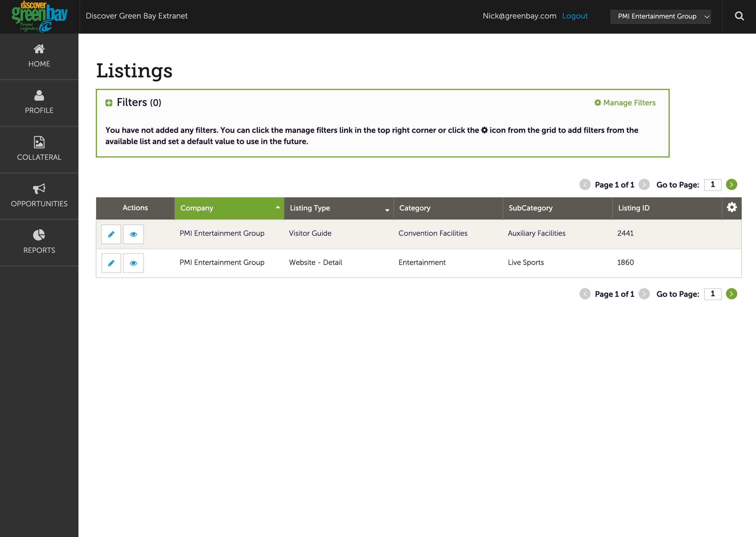Go to previous page arrow below table

point(585,294)
